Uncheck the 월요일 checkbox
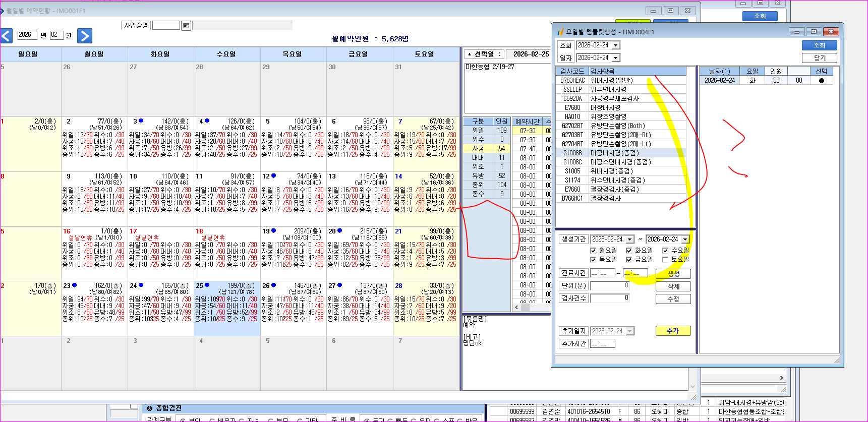Image resolution: width=868 pixels, height=422 pixels. click(593, 251)
